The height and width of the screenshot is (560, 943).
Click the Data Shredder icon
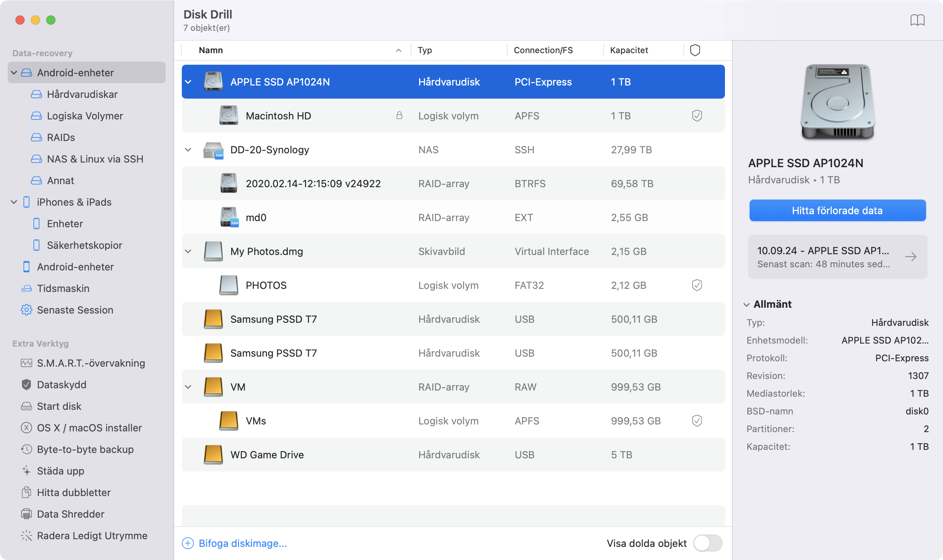tap(25, 514)
